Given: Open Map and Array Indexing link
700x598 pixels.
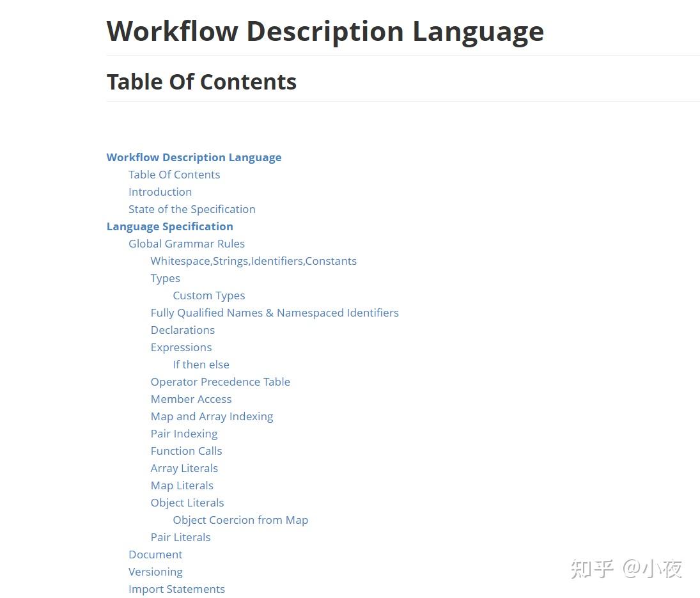Looking at the screenshot, I should [x=212, y=416].
